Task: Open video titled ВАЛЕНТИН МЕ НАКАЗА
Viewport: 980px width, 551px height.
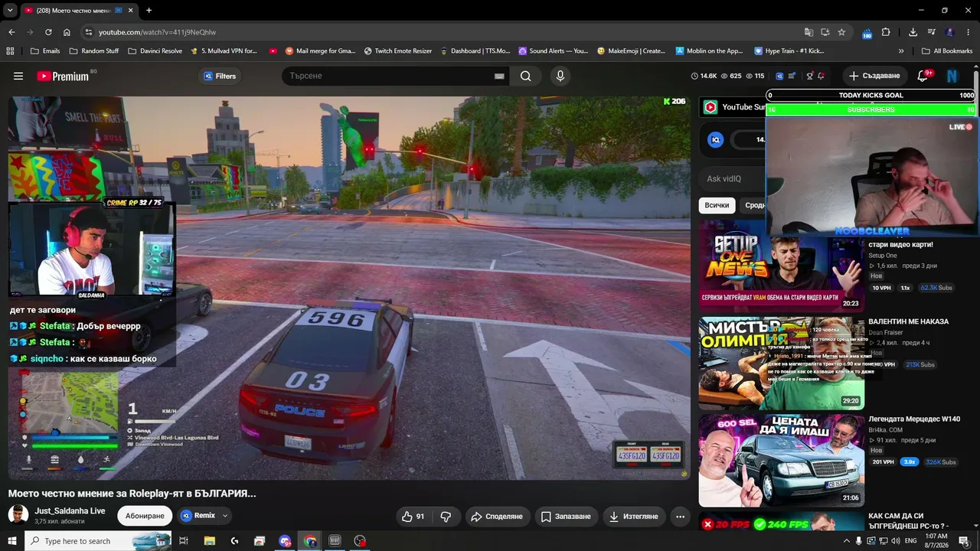Action: (908, 321)
